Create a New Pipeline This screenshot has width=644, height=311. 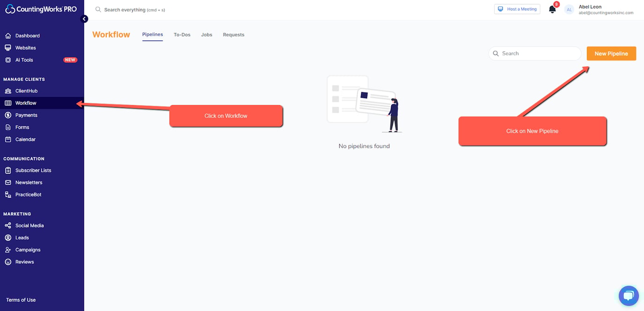click(611, 53)
